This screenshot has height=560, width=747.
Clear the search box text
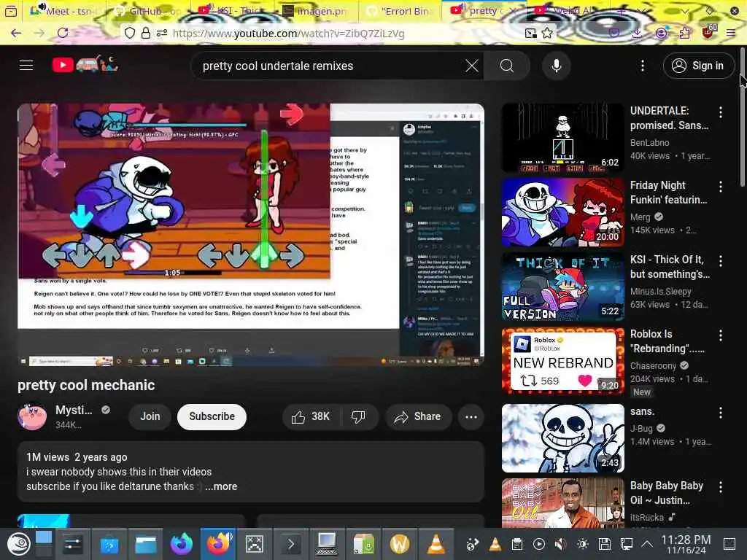click(x=472, y=66)
